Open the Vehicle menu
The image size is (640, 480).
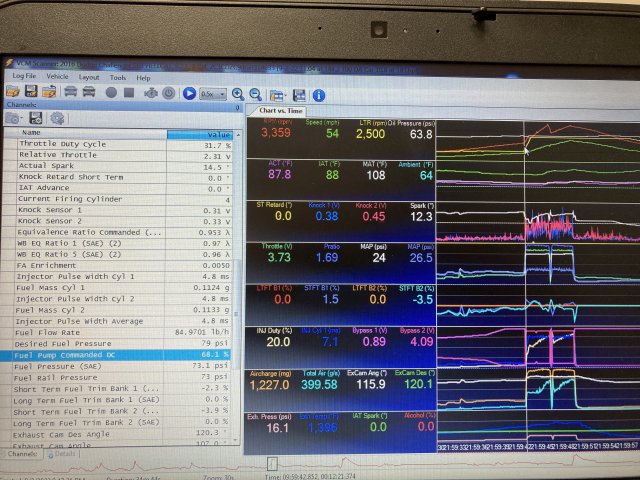[57, 76]
